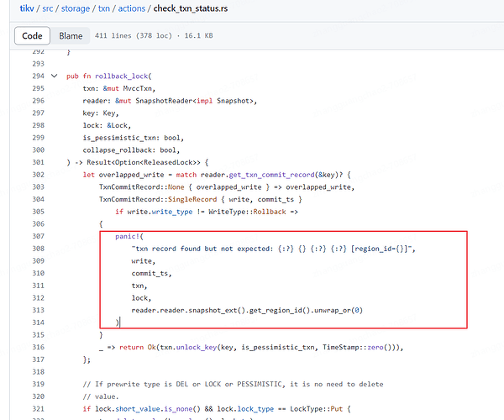Select line number 294

coord(39,76)
